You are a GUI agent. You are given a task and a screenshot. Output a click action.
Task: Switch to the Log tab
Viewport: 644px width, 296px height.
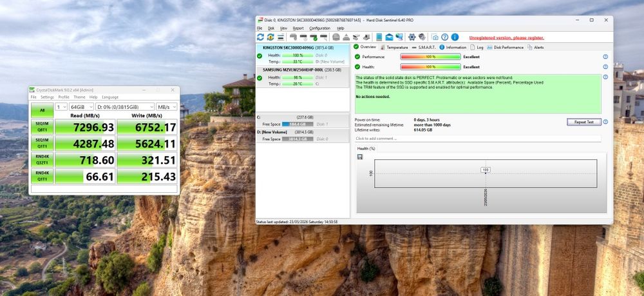(477, 47)
